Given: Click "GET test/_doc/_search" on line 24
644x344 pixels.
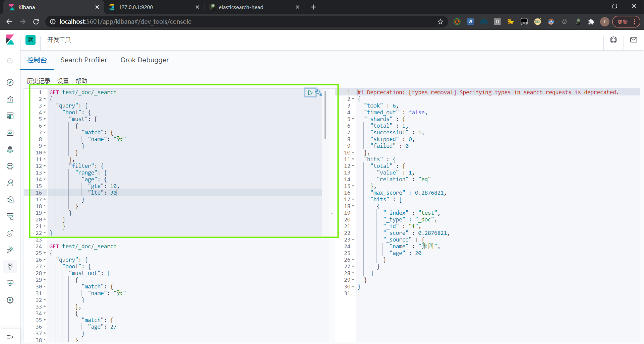Looking at the screenshot, I should [83, 246].
